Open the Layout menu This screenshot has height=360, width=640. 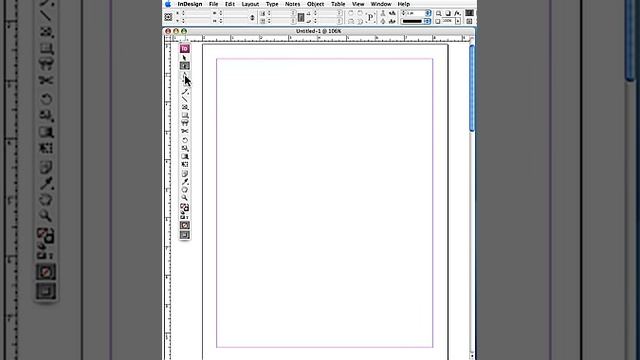[250, 4]
